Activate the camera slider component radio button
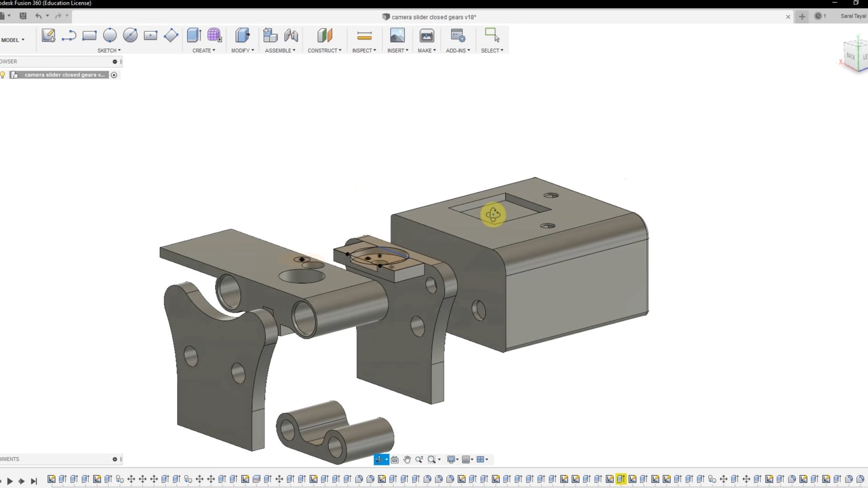Viewport: 868px width, 488px height. point(114,75)
